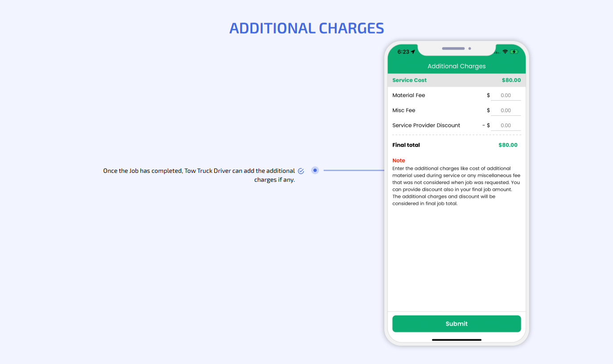Click the location arrow icon in status bar
Viewport: 613px width, 364px height.
[x=413, y=52]
